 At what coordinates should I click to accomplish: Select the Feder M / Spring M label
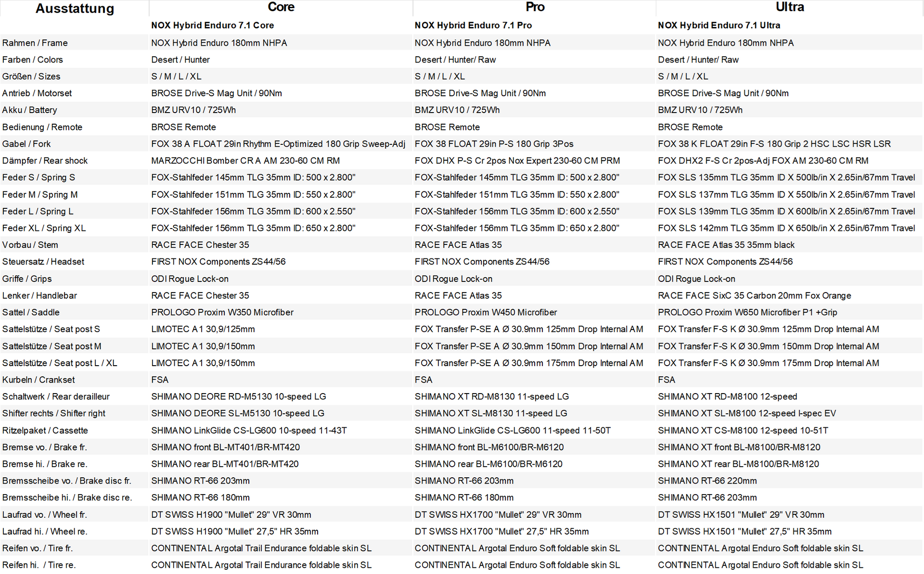(40, 195)
